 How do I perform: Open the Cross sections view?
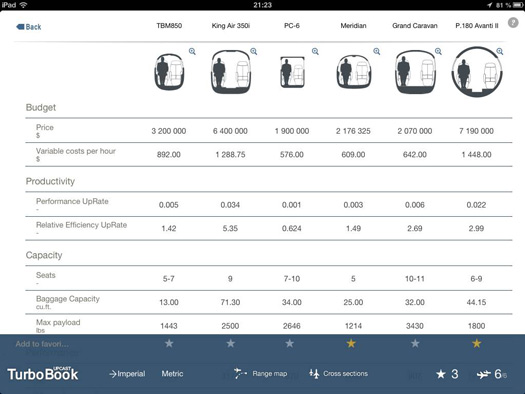click(339, 374)
